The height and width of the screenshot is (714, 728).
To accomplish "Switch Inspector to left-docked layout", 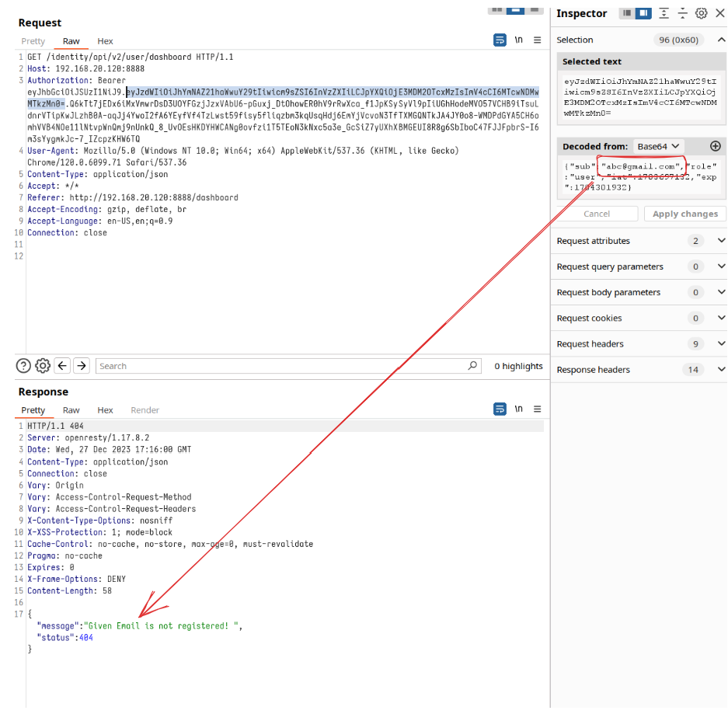I will pyautogui.click(x=626, y=13).
